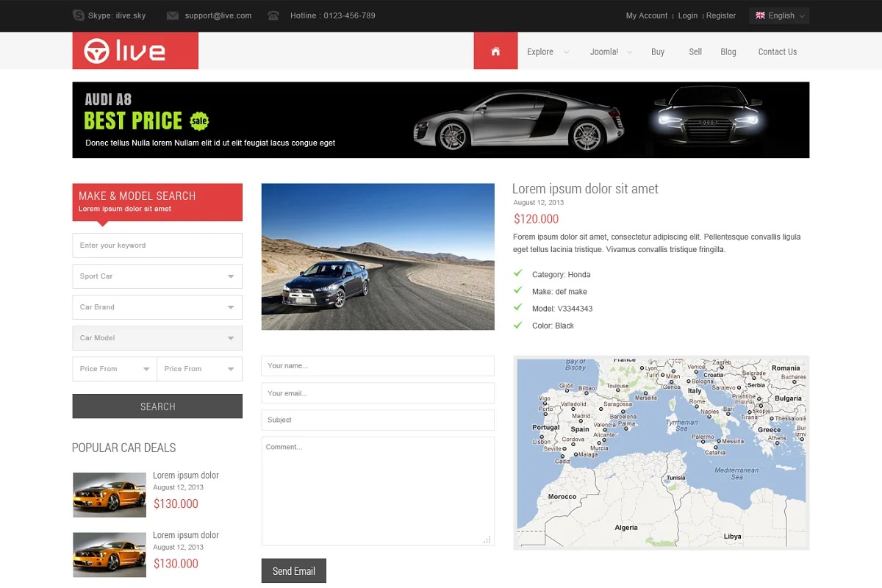Expand the Car Brand dropdown
Viewport: 882px width, 588px height.
[157, 307]
